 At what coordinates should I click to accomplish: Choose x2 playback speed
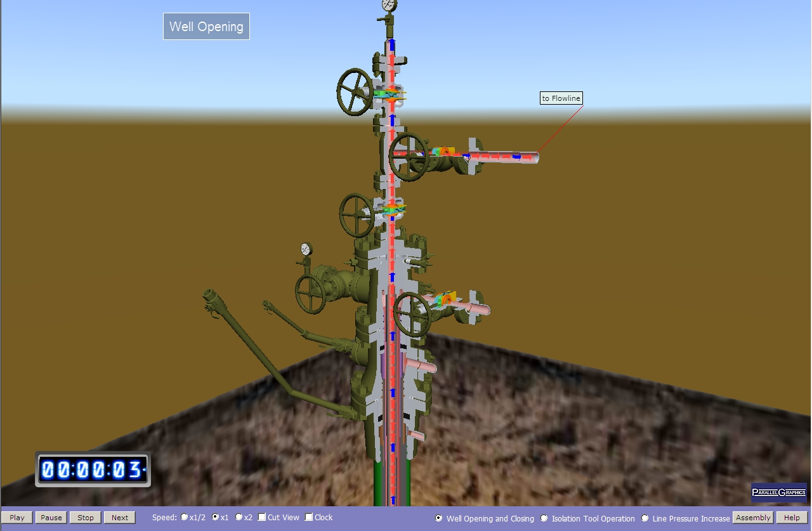coord(239,517)
